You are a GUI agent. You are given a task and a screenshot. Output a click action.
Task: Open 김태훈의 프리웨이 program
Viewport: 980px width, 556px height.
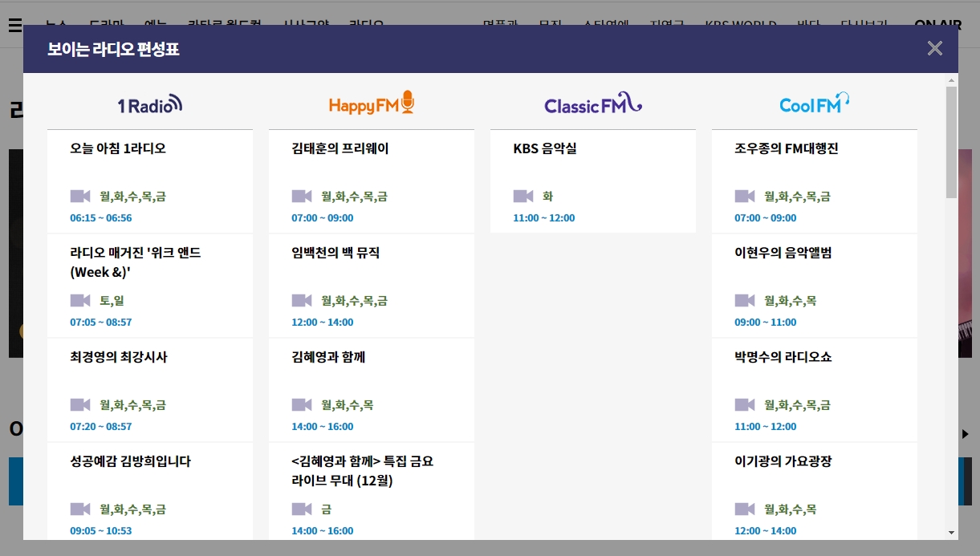[340, 148]
